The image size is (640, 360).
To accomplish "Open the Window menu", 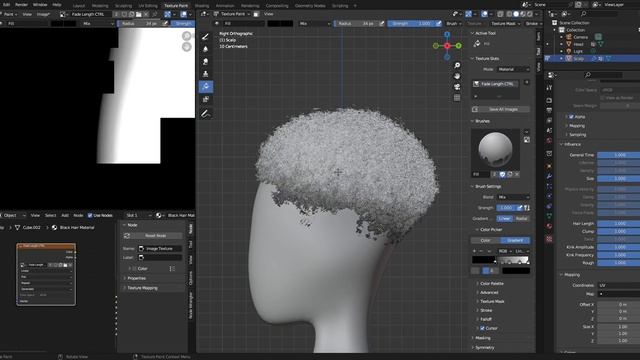I will [x=40, y=4].
